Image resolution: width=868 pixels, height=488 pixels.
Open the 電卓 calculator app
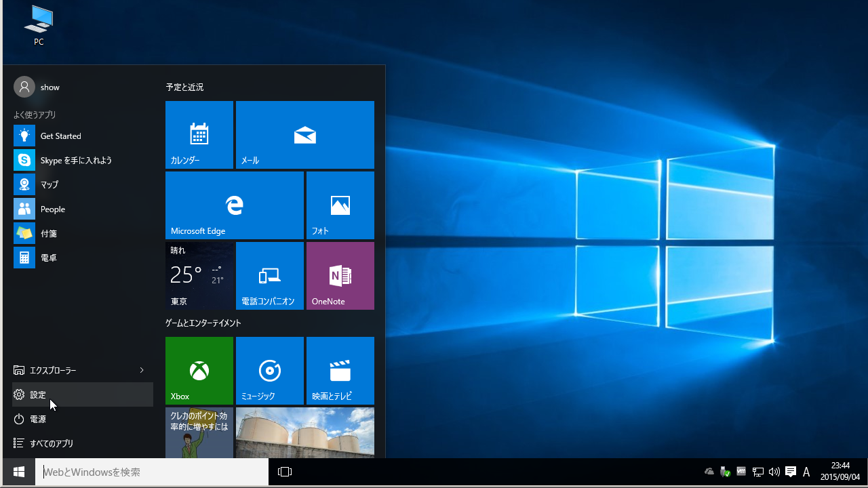pos(83,258)
